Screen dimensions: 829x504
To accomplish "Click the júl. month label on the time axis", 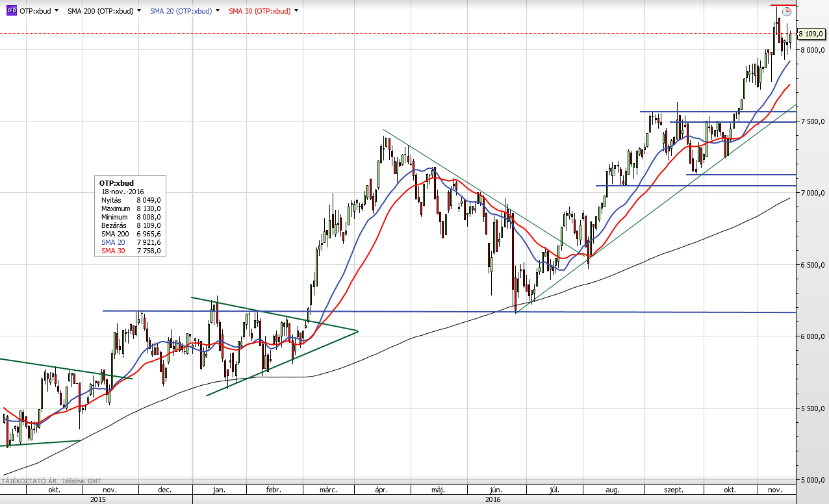I will point(555,490).
